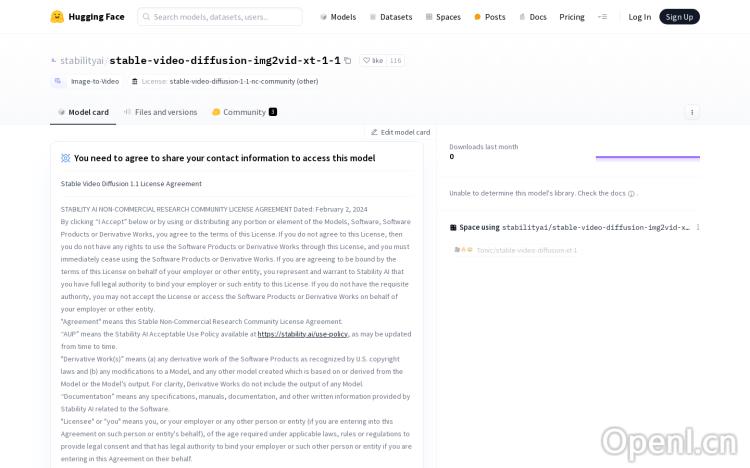This screenshot has height=468, width=750.
Task: Select the Model card tab
Action: [x=83, y=112]
